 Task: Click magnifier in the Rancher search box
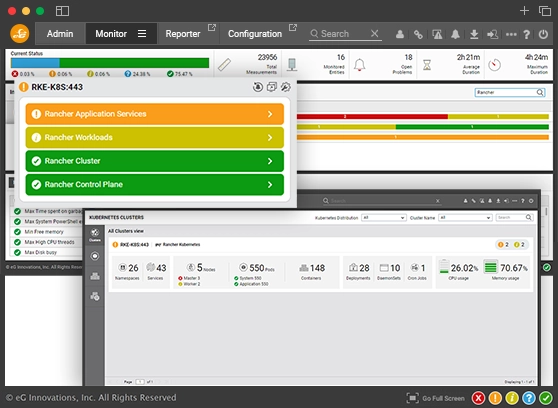pos(540,93)
